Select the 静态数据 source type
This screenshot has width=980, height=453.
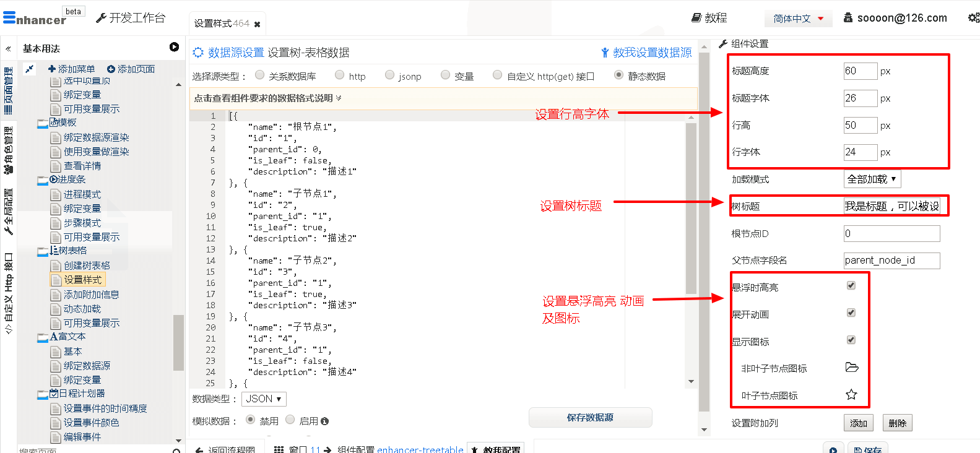[618, 75]
